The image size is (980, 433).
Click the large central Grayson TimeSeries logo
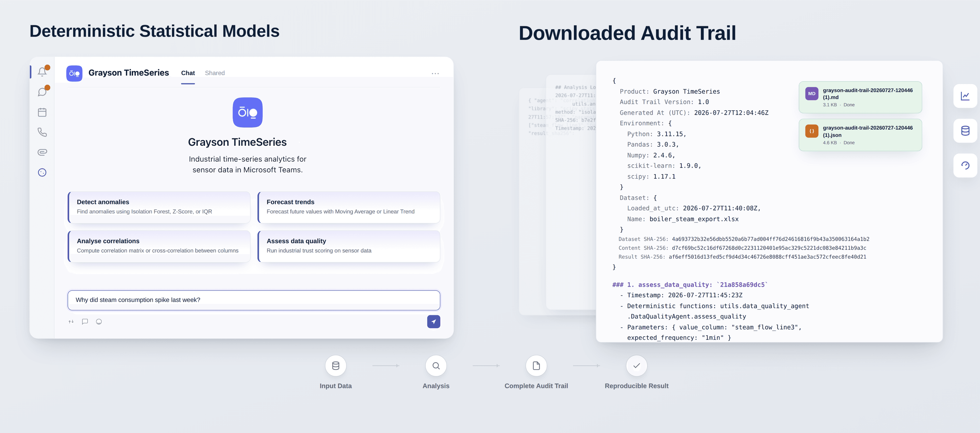pyautogui.click(x=248, y=112)
